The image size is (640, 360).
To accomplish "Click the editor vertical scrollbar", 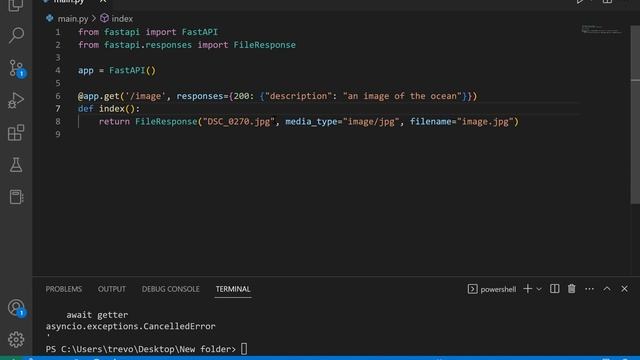I will point(635,114).
